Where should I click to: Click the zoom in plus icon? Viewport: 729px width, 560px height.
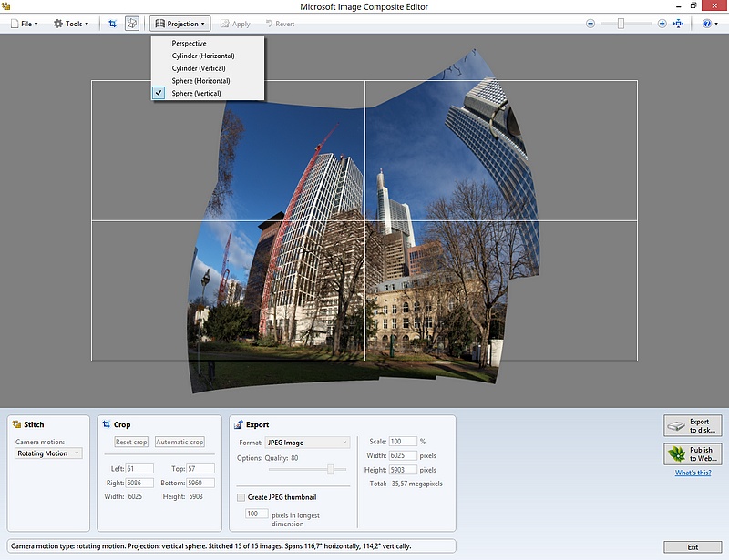point(662,24)
